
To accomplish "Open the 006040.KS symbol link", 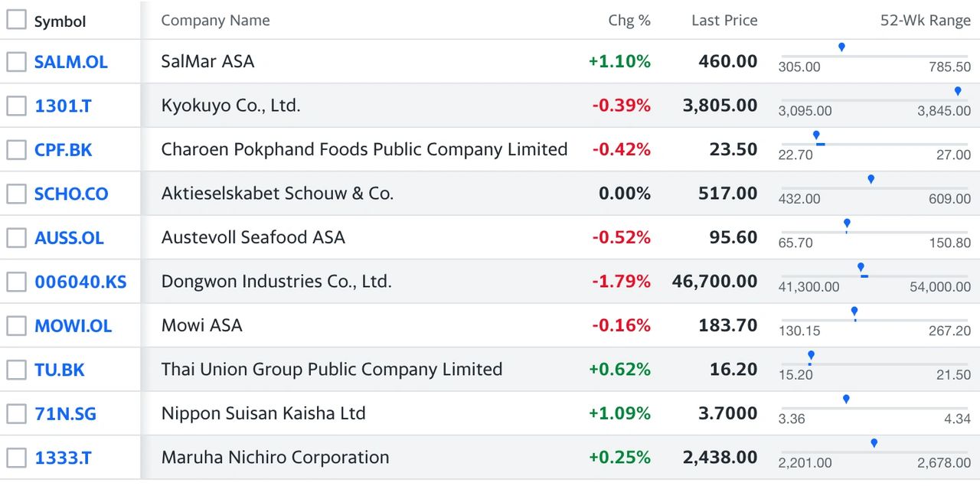I will pyautogui.click(x=80, y=282).
